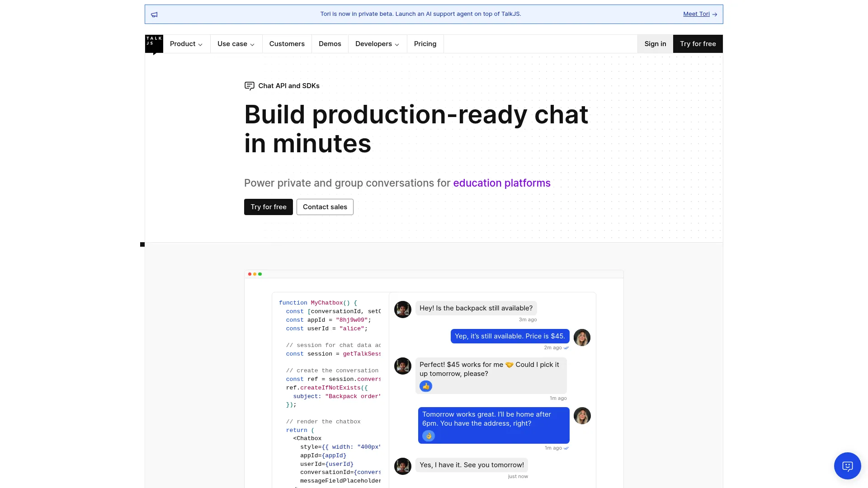Click the thumbs-up reaction on the pick-up message
This screenshot has height=488, width=868.
click(x=426, y=386)
